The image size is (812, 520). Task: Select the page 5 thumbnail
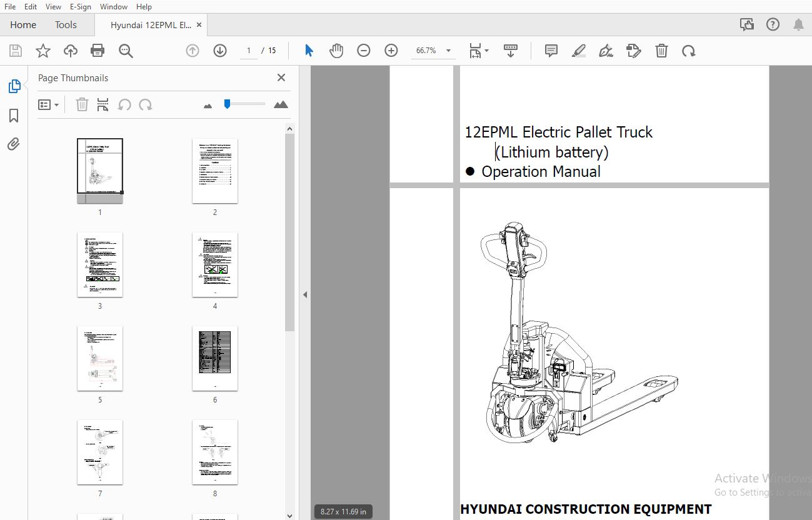[100, 358]
